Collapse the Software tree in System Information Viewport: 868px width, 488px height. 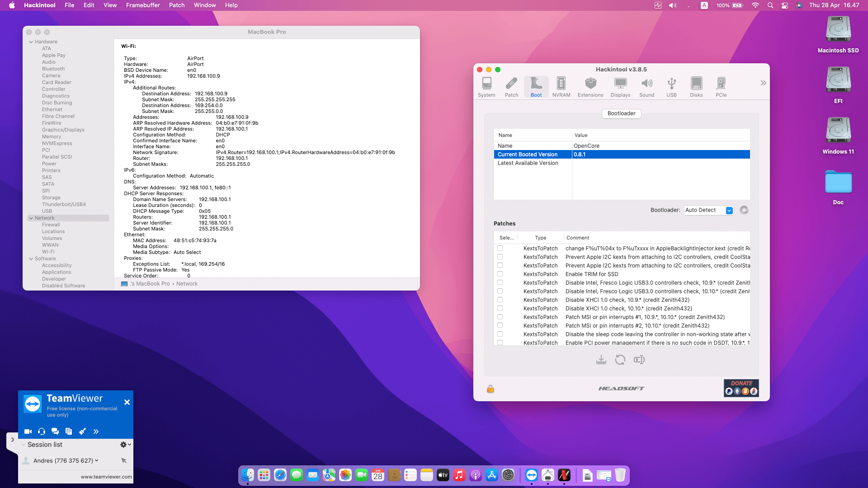(31, 259)
